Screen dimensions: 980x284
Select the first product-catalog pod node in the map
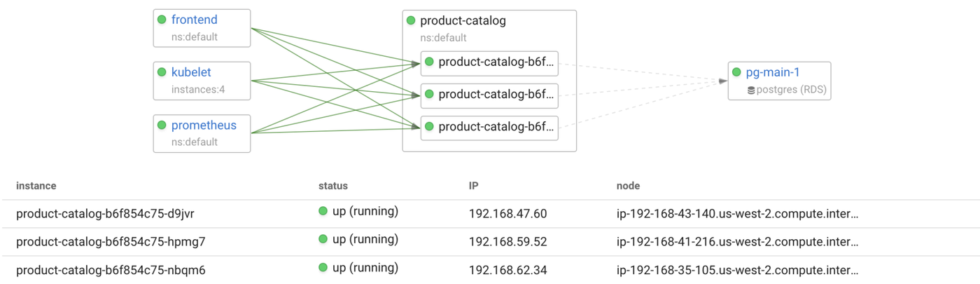[x=489, y=62]
